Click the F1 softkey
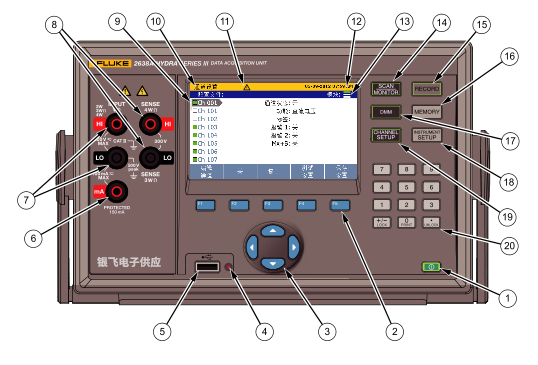Image resolution: width=538 pixels, height=365 pixels. click(206, 205)
